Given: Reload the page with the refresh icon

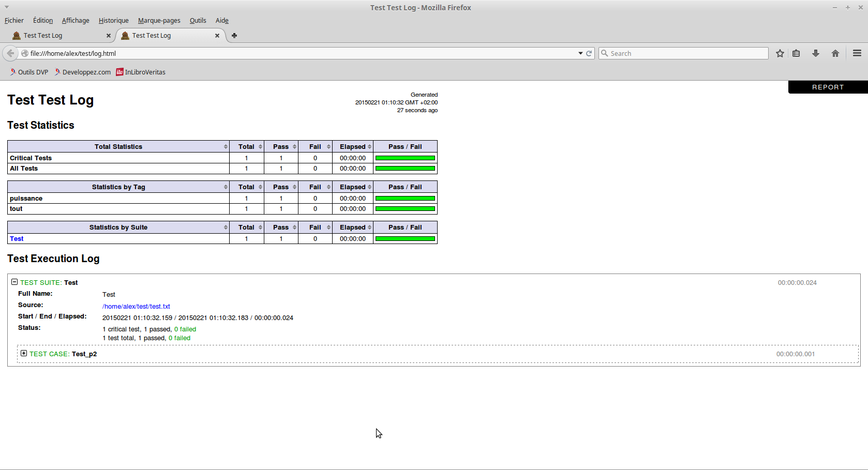Looking at the screenshot, I should pos(589,53).
